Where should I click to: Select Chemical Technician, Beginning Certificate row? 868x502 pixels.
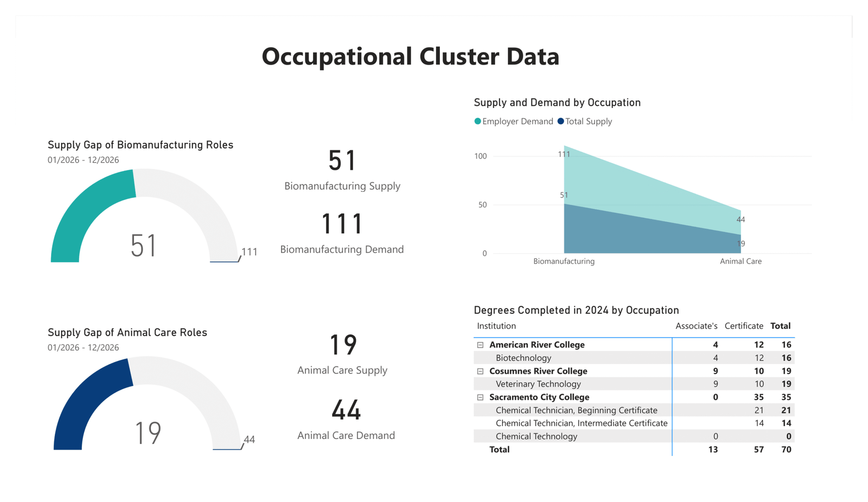tap(576, 410)
